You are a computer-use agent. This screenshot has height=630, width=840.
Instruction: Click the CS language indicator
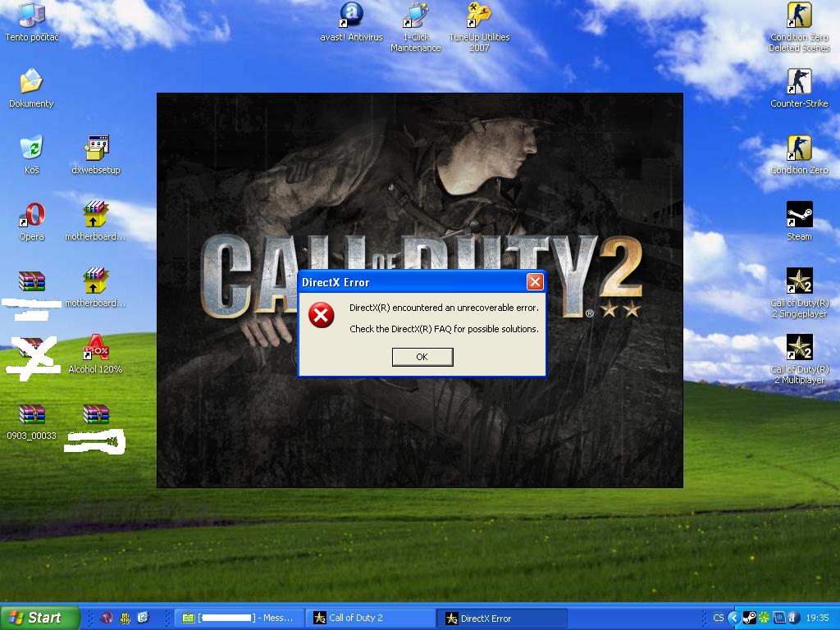pyautogui.click(x=719, y=618)
